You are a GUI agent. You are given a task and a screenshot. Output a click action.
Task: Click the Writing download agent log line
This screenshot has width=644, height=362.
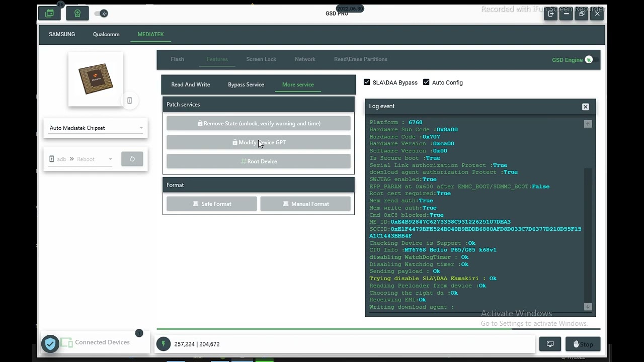tap(412, 307)
